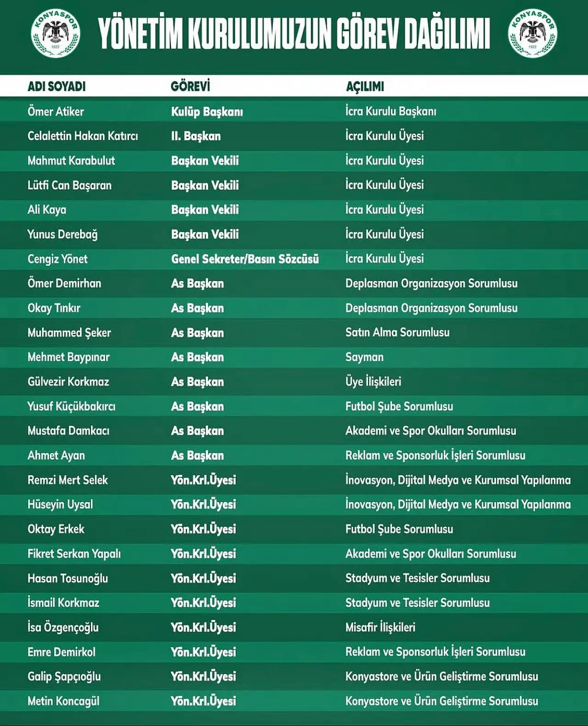Click the Sayman text
The height and width of the screenshot is (726, 588).
[364, 357]
